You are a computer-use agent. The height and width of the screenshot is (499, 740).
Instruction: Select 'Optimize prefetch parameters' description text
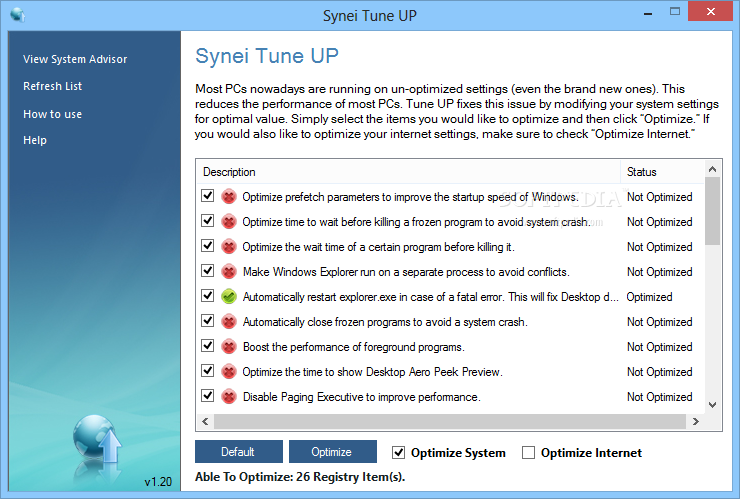(411, 197)
